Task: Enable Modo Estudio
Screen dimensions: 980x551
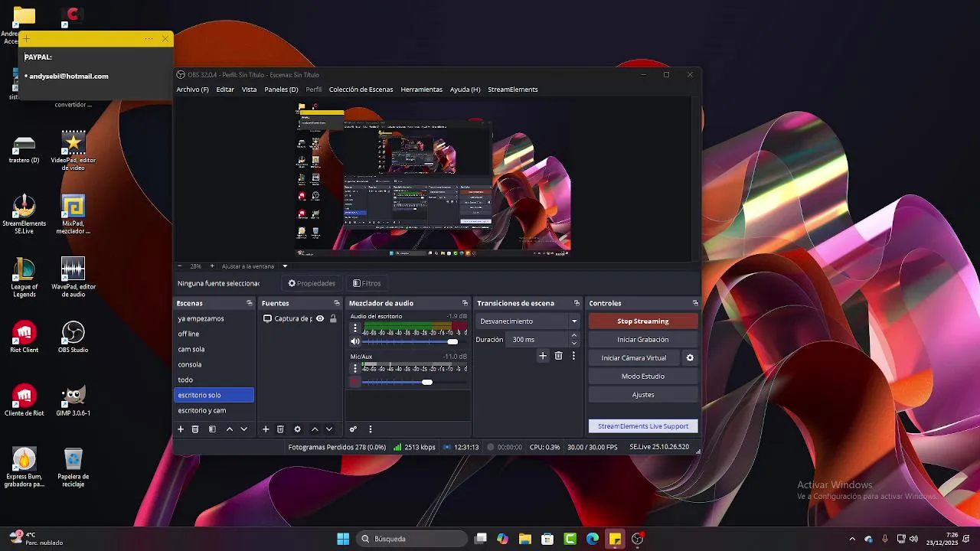Action: [643, 377]
